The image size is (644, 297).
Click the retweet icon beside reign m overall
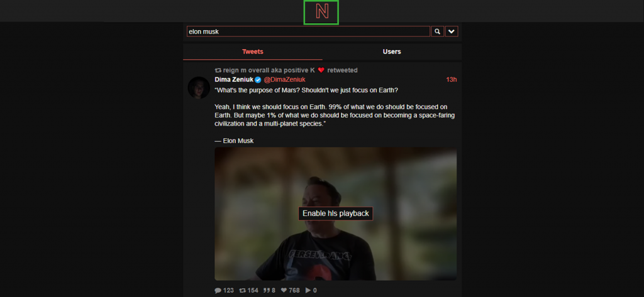click(218, 70)
